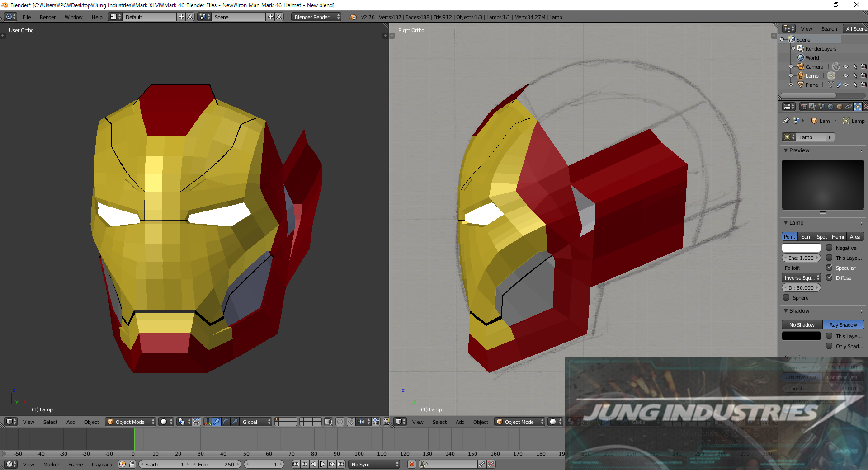This screenshot has width=868, height=470.
Task: Delete the Default screen layout with X
Action: point(190,17)
